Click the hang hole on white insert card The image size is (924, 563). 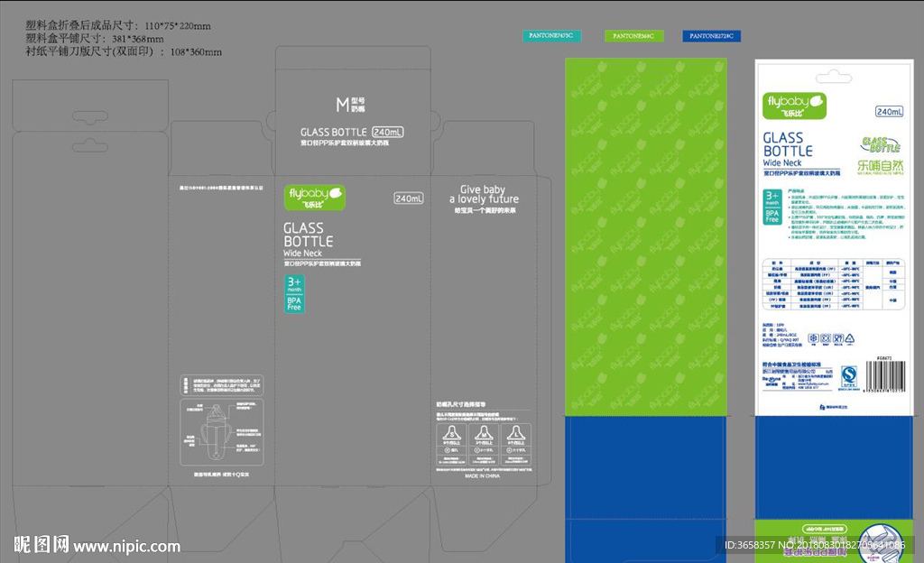[833, 78]
